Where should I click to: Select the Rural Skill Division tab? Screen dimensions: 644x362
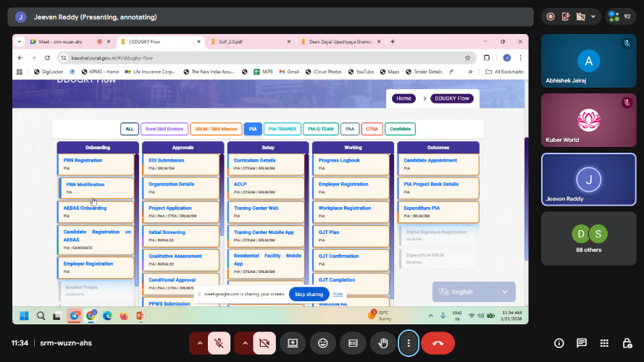coord(164,129)
